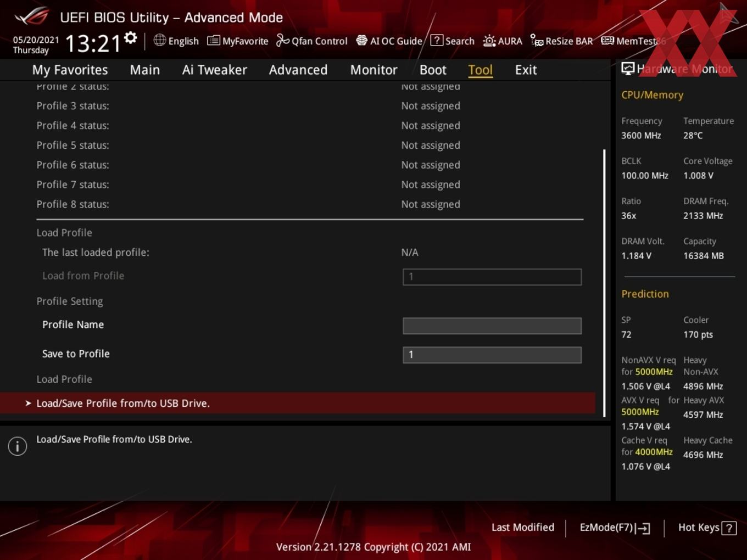Click the 3600 MHz frequency value
Image resolution: width=747 pixels, height=560 pixels.
[x=641, y=135]
